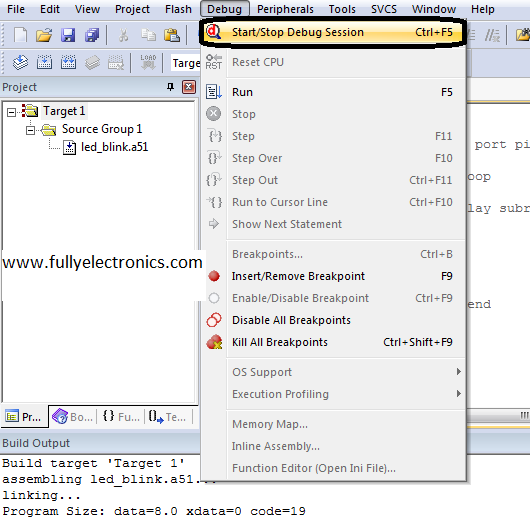
Task: Click the Build target toolbar icon
Action: (44, 62)
